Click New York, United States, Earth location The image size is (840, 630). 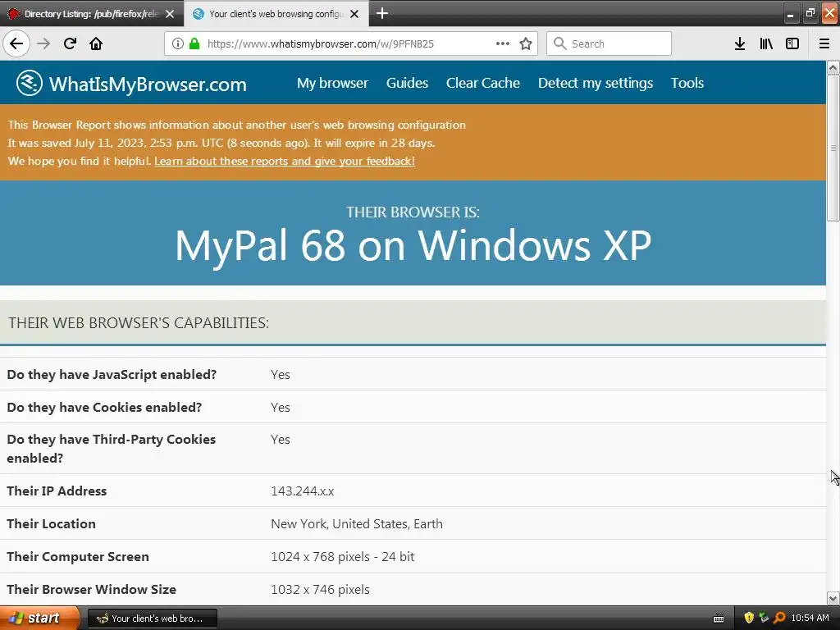pyautogui.click(x=357, y=524)
